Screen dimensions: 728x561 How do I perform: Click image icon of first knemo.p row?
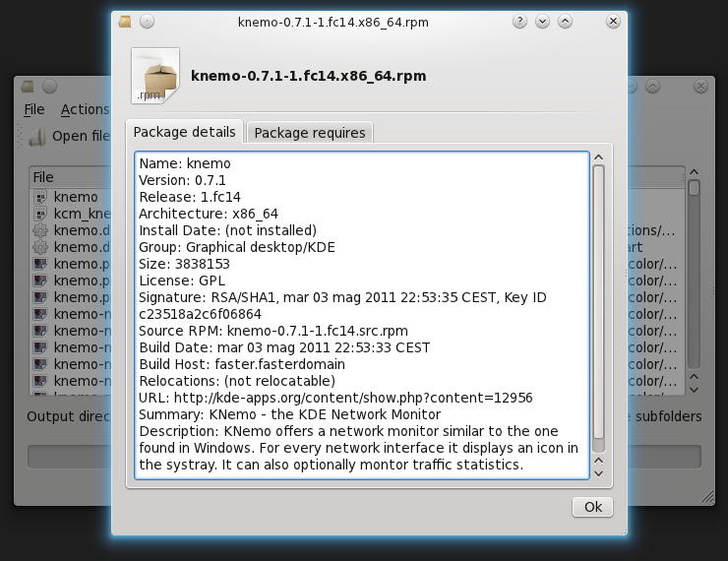tap(40, 264)
